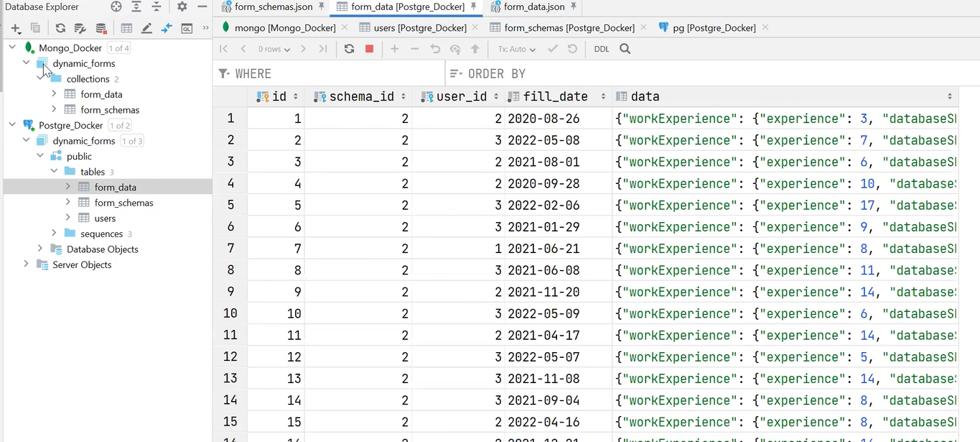
Task: Collapse the tables folder under public
Action: tap(53, 171)
